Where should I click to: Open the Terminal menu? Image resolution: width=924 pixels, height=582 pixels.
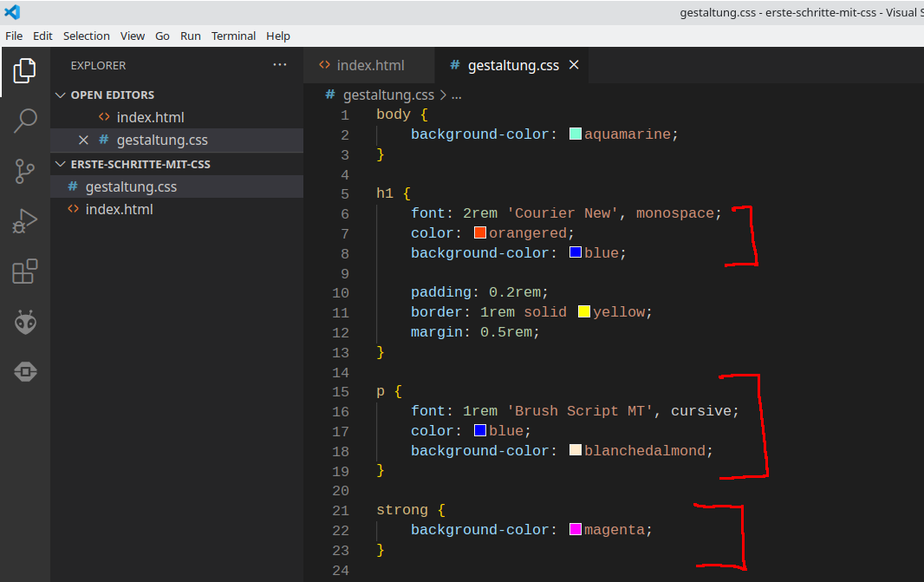click(x=233, y=36)
